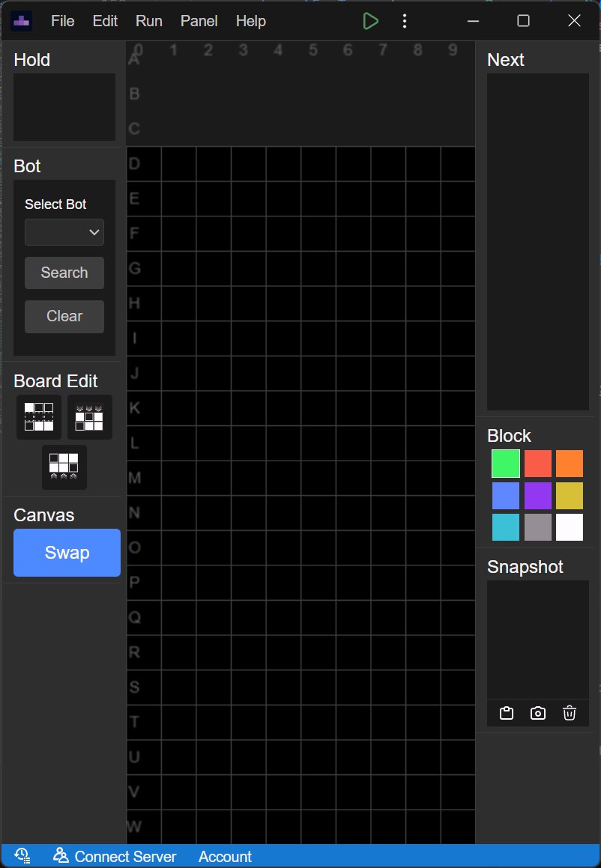Screen dimensions: 601x868
Task: Paste a snapshot from clipboard
Action: 506,713
